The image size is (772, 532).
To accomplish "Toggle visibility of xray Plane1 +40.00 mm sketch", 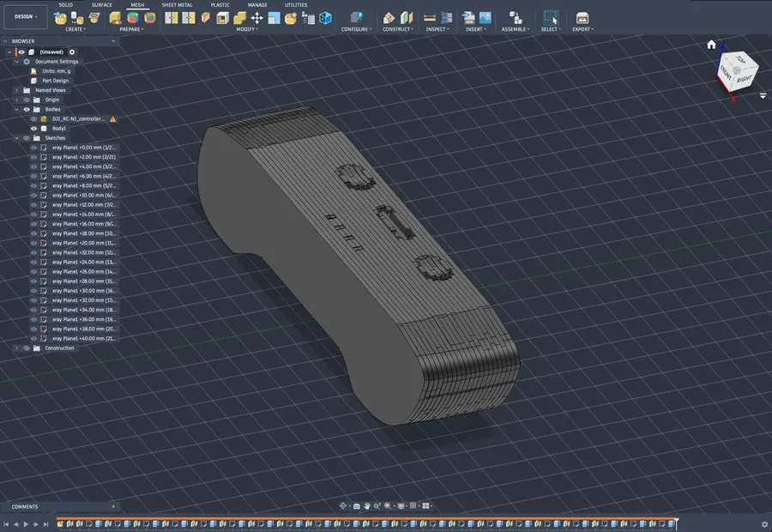I will tap(34, 339).
